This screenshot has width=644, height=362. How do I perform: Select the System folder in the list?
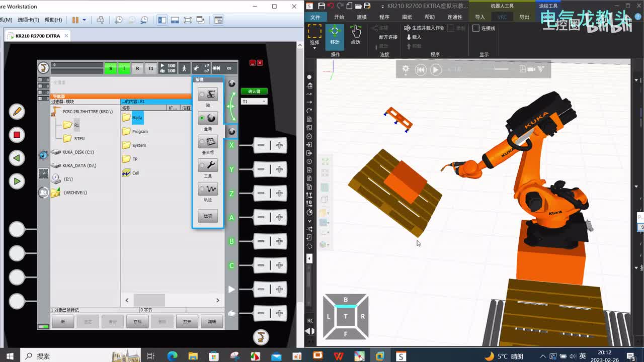pos(134,145)
